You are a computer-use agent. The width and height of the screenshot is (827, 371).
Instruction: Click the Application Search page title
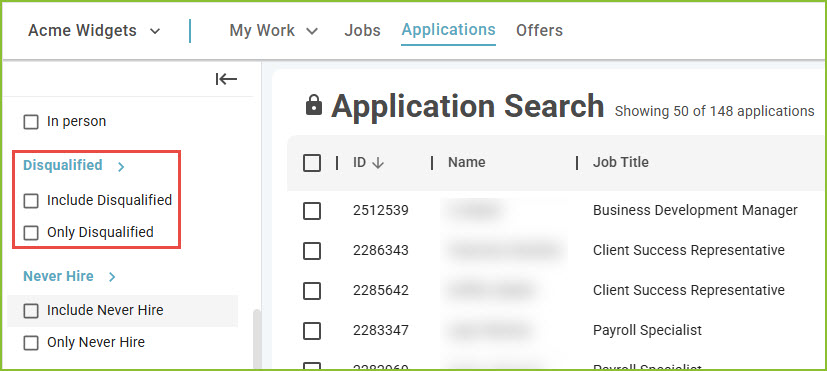(x=467, y=106)
